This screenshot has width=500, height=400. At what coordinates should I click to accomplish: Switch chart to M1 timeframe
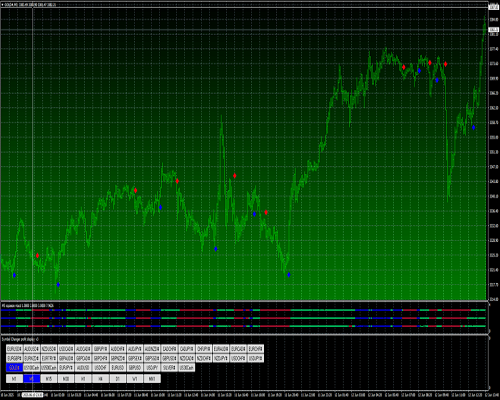pyautogui.click(x=14, y=379)
